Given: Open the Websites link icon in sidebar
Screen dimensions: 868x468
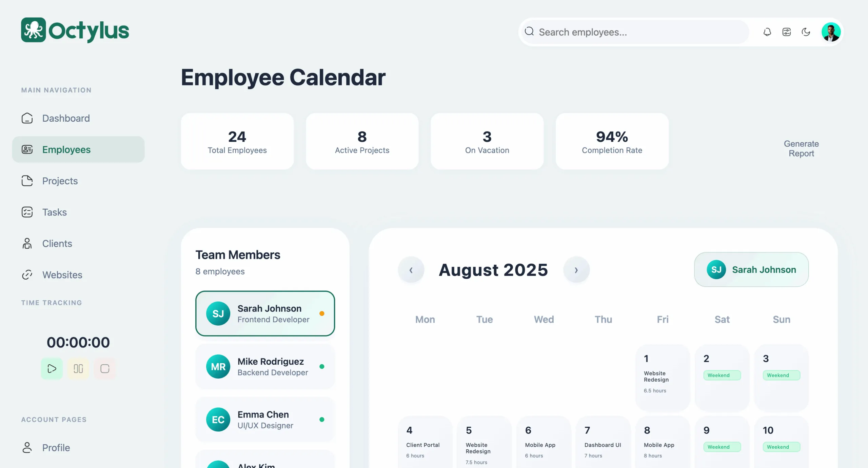Looking at the screenshot, I should [x=27, y=274].
